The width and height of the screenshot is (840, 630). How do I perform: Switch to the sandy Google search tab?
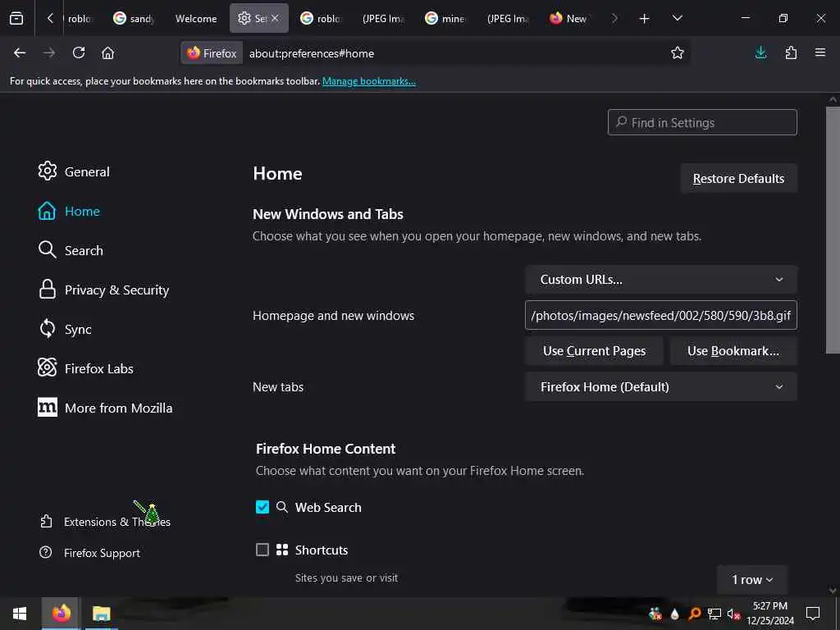[134, 19]
